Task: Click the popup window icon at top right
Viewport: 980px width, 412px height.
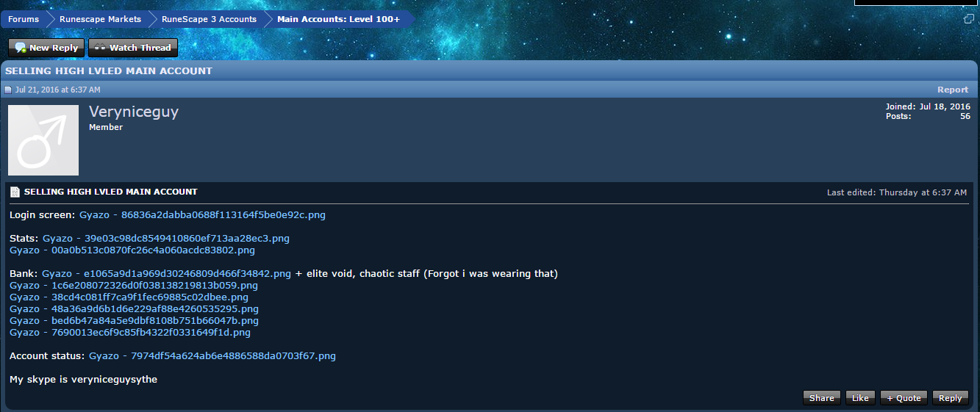Action: point(969,18)
